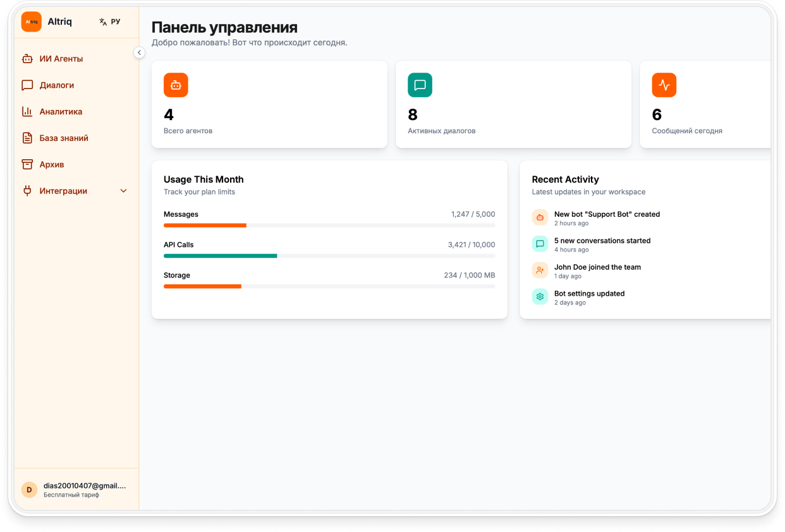The height and width of the screenshot is (532, 785).
Task: Click the API Calls usage progress bar
Action: coord(329,256)
